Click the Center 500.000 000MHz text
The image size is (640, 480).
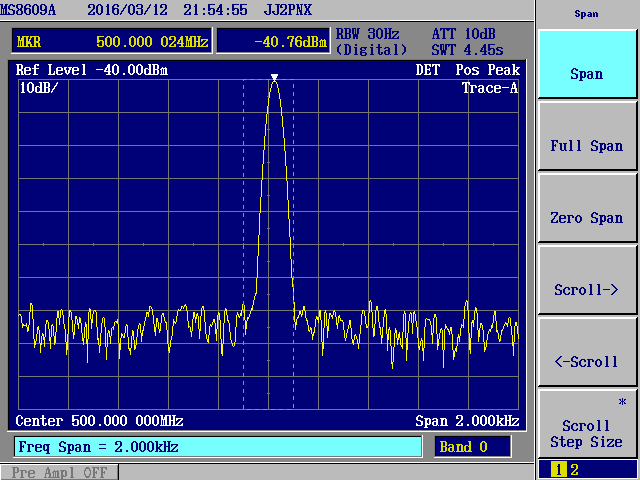pyautogui.click(x=99, y=421)
